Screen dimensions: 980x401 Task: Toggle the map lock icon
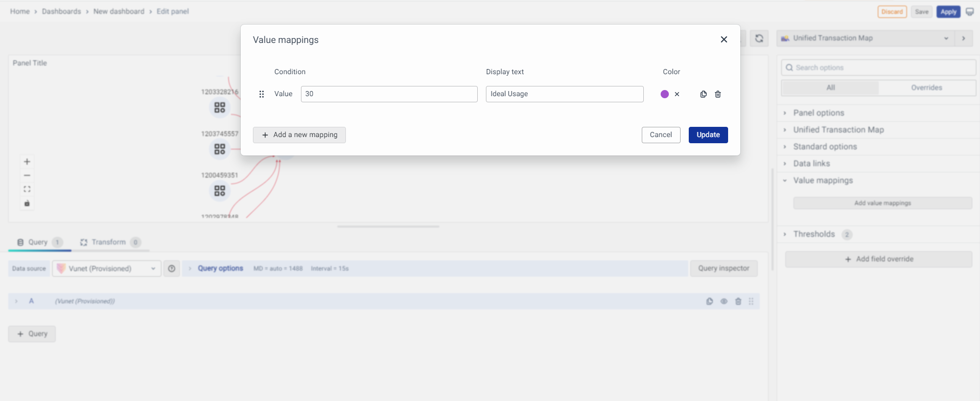pyautogui.click(x=27, y=203)
